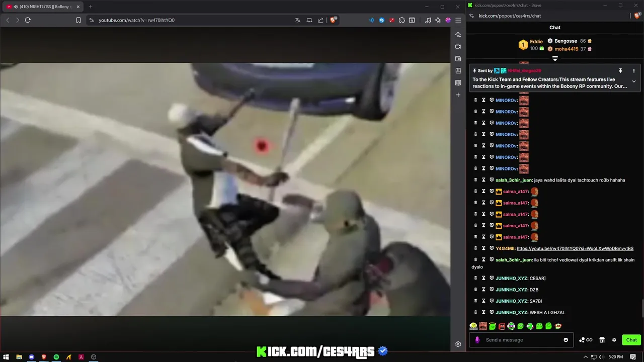Open the Brave Wallet sidebar icon

pyautogui.click(x=458, y=59)
